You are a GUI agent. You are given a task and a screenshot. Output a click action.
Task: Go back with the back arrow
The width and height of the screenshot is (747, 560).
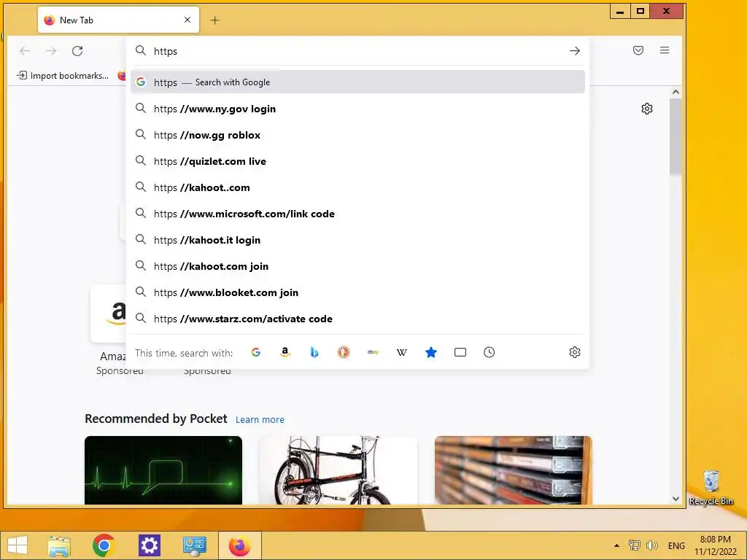tap(25, 51)
